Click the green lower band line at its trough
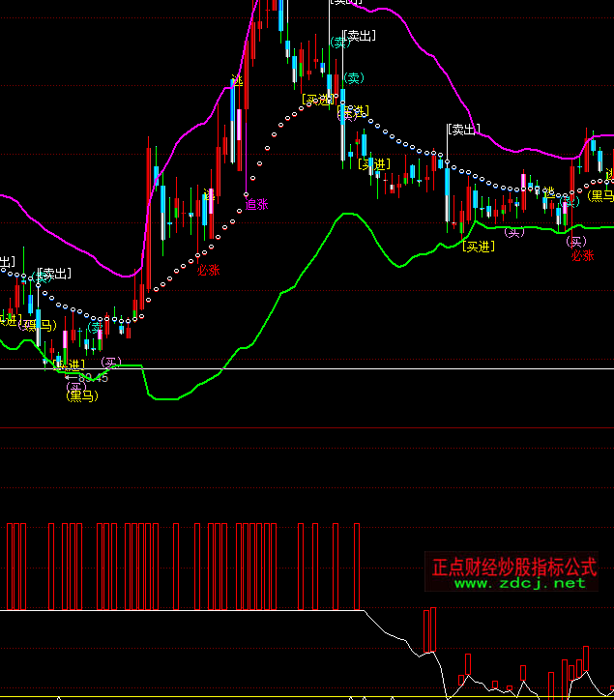 point(169,397)
